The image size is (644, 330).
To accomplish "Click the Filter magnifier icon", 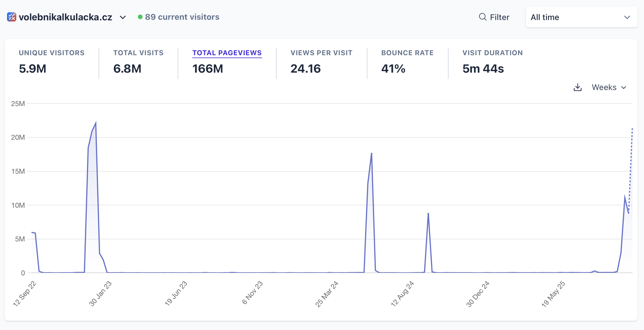I will (x=483, y=17).
